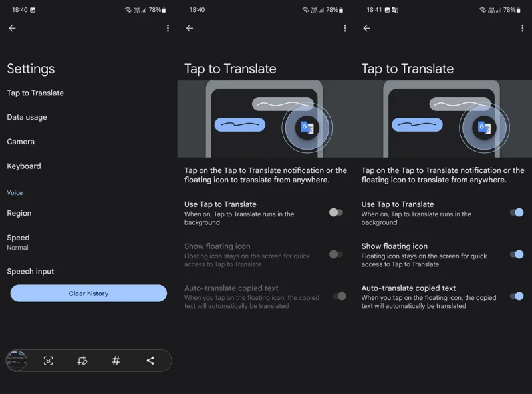Screen dimensions: 532x394
Task: Open Speed Normal setting
Action: click(19, 242)
